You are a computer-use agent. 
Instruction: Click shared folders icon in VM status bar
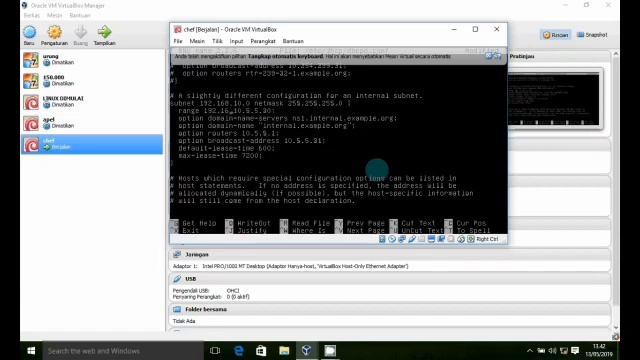click(x=422, y=239)
